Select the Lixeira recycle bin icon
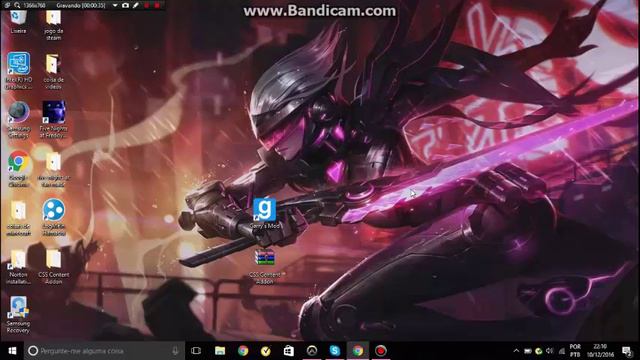Image resolution: width=640 pixels, height=360 pixels. pos(18,22)
